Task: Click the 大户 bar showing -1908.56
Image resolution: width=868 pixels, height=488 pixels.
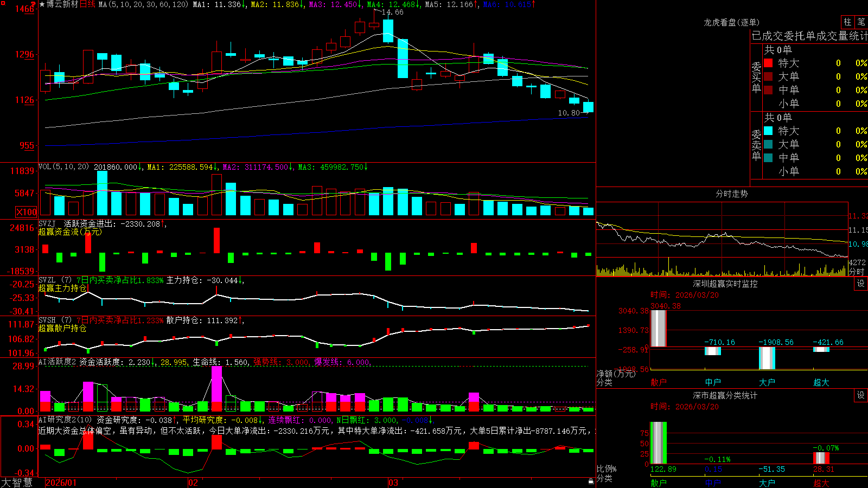Action: tap(767, 358)
